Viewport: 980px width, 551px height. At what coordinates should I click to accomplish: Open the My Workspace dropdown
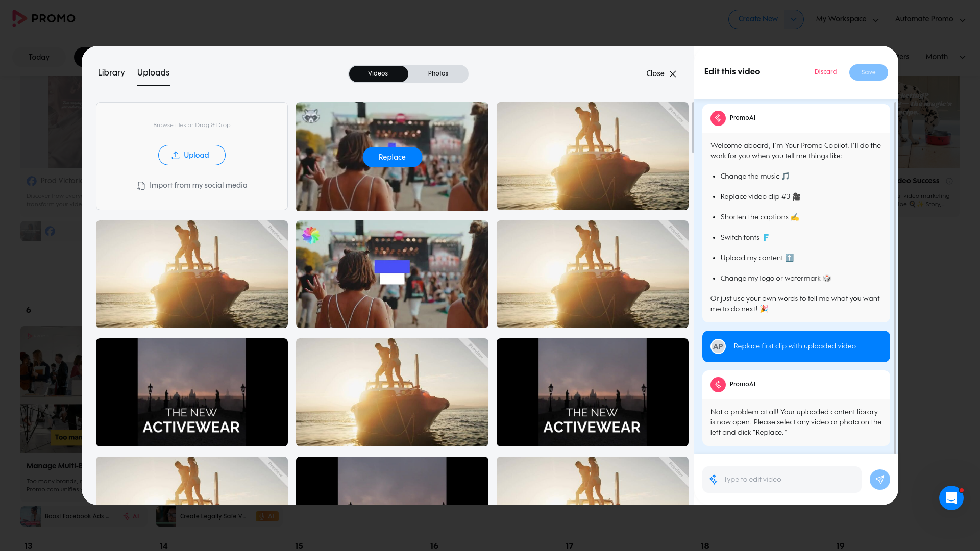pyautogui.click(x=847, y=19)
